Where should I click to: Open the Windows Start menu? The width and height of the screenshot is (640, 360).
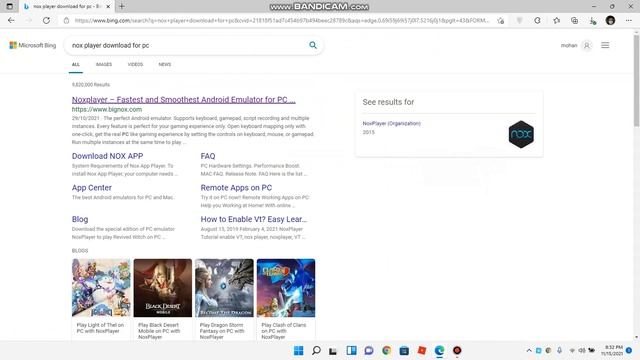[299, 351]
